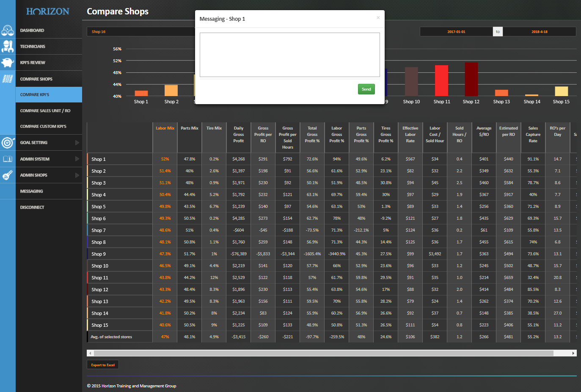Click inside the message text area

290,55
